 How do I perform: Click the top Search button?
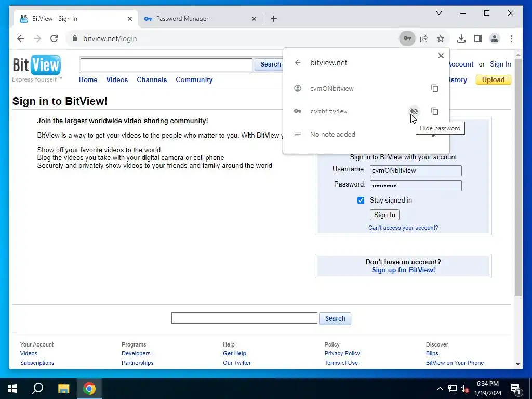tap(270, 64)
